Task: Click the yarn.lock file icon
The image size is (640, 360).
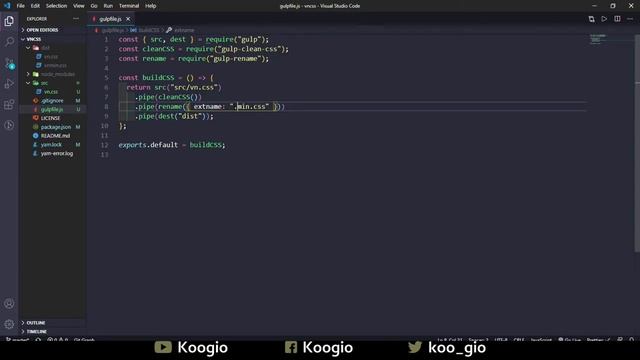Action: 36,144
